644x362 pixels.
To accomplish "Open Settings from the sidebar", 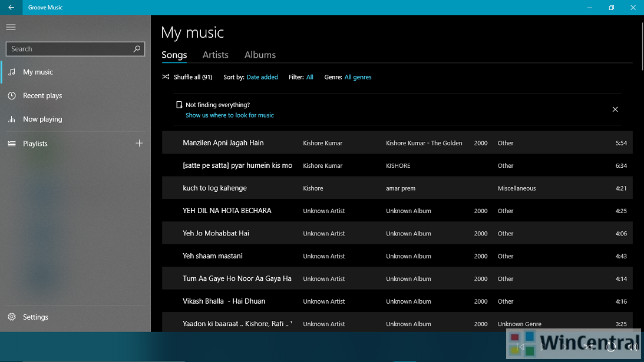I will click(x=75, y=317).
